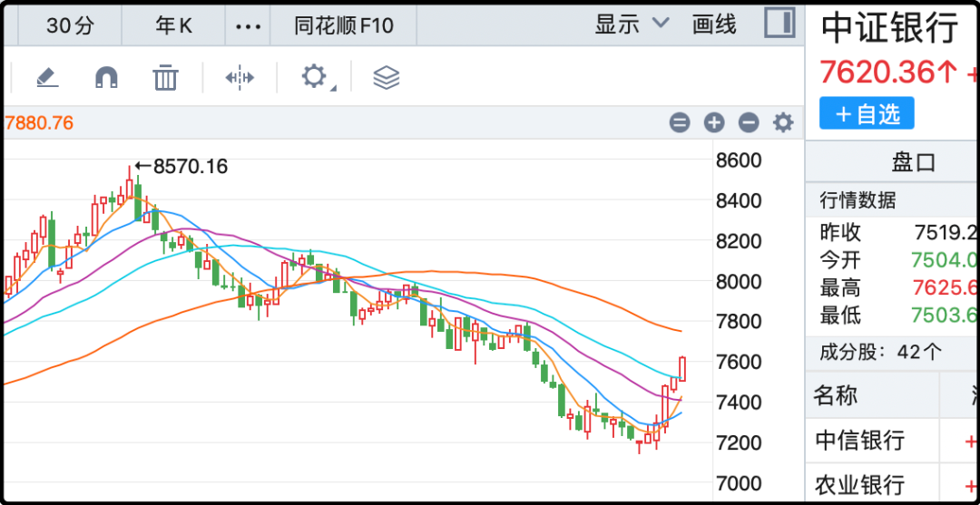Delete drawings with trash can icon

166,77
